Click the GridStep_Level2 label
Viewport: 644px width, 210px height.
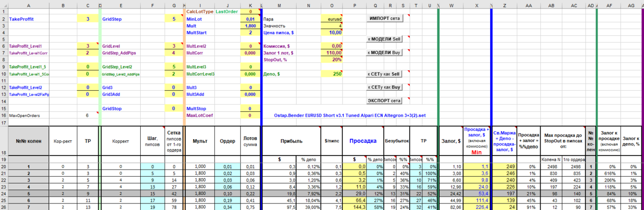[x=117, y=66]
